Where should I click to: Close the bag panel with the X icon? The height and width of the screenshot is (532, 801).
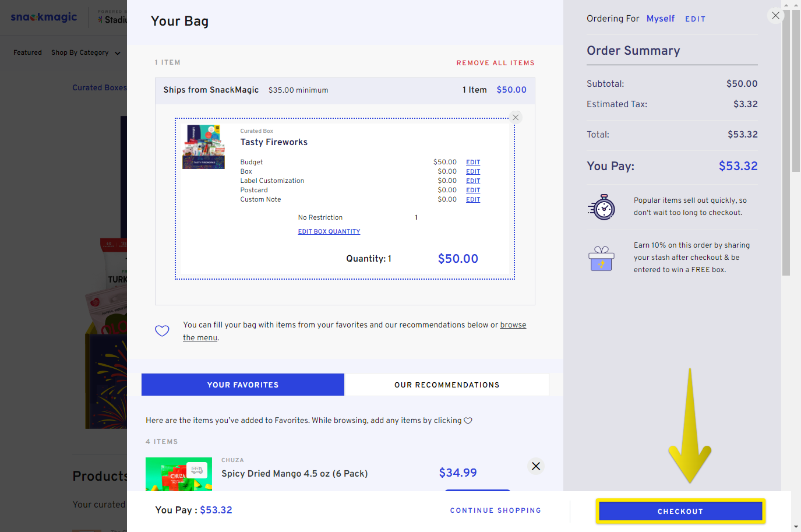tap(775, 16)
